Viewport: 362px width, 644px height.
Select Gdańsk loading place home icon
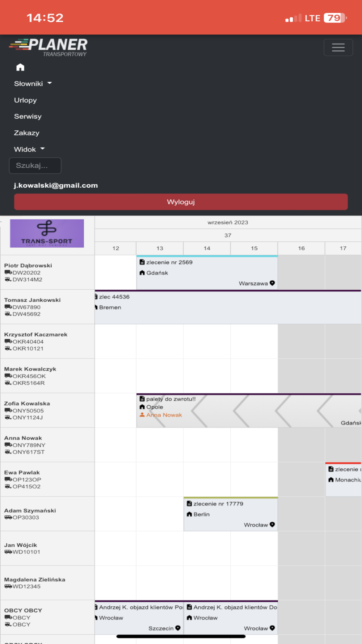click(x=142, y=273)
